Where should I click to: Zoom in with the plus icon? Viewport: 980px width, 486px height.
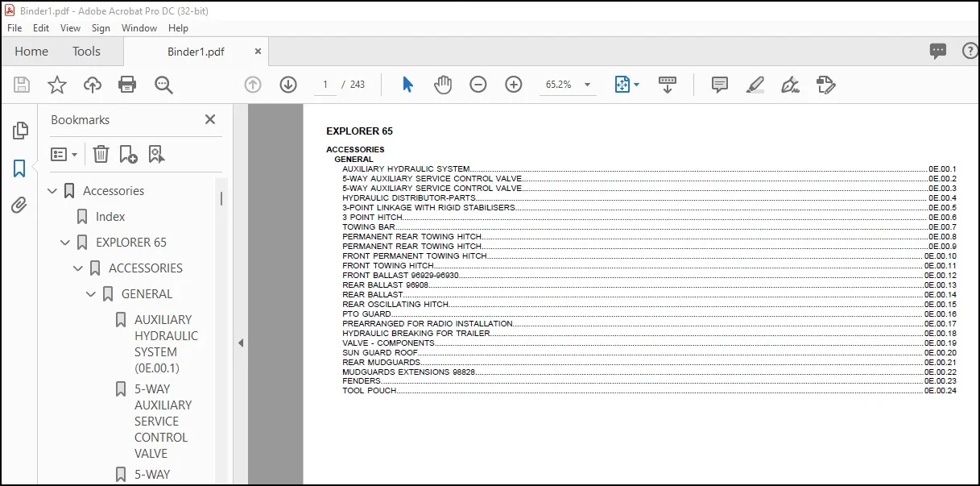514,85
